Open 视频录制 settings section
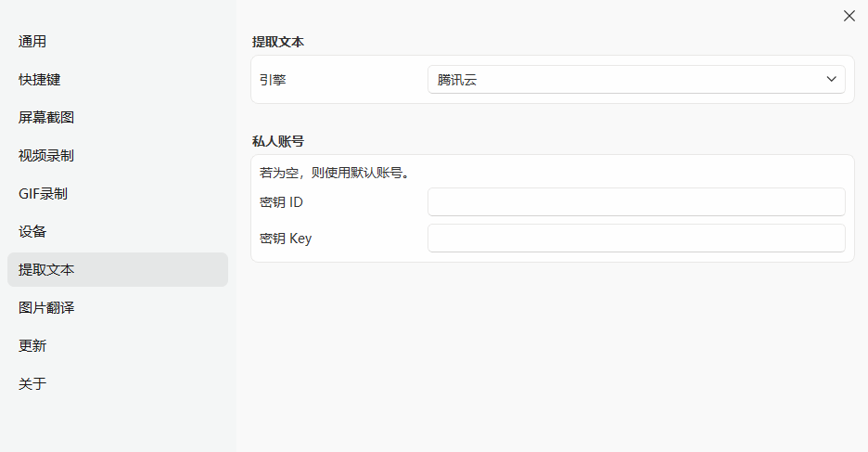Viewport: 868px width, 452px height. (x=46, y=156)
